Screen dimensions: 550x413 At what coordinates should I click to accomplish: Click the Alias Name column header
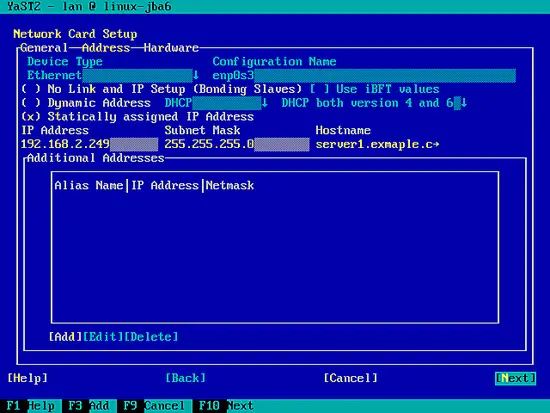pyautogui.click(x=89, y=185)
